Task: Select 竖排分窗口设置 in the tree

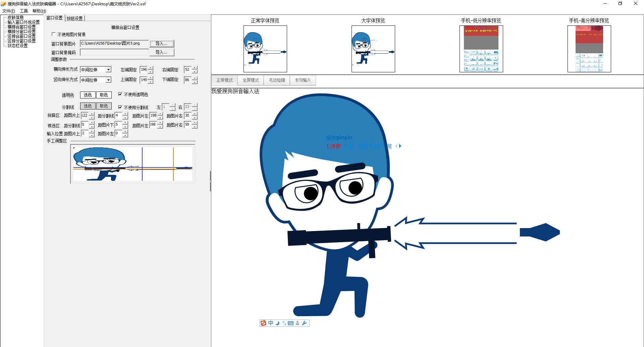Action: tap(21, 41)
